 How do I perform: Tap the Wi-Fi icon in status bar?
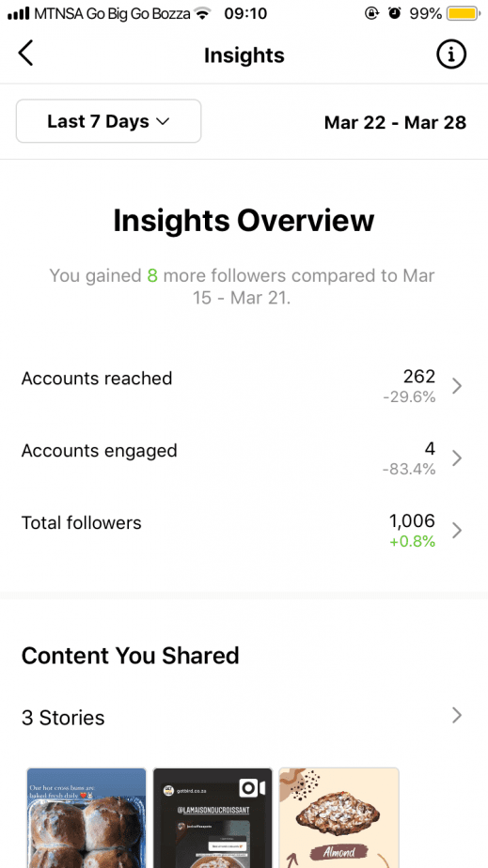tap(204, 13)
